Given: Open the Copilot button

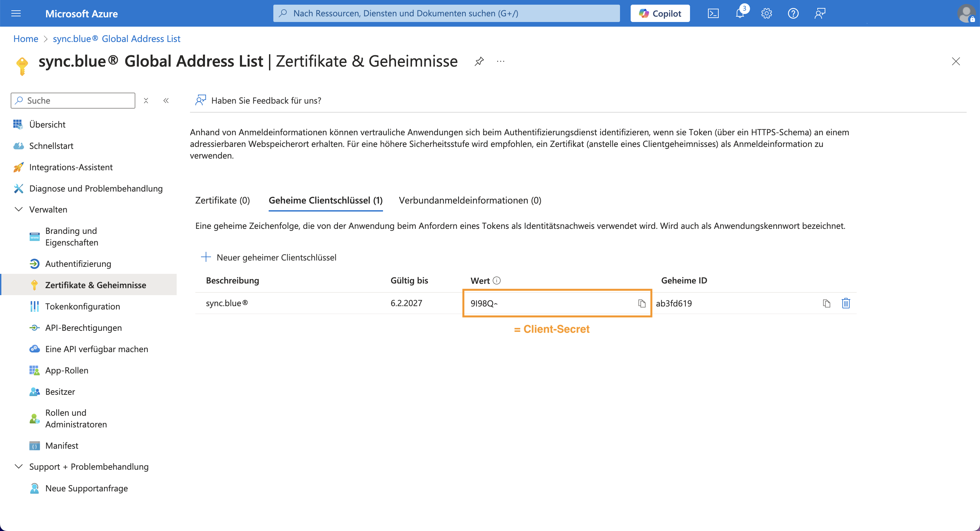Looking at the screenshot, I should click(660, 13).
